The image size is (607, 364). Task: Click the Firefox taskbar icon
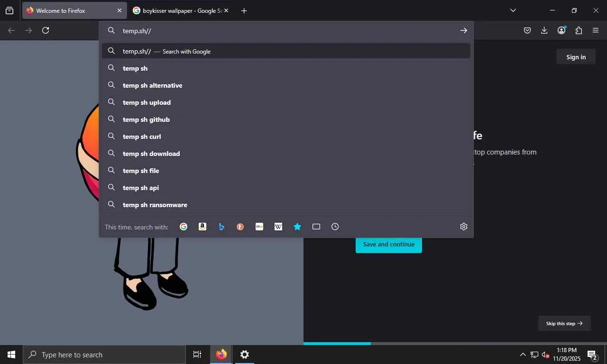pyautogui.click(x=221, y=355)
